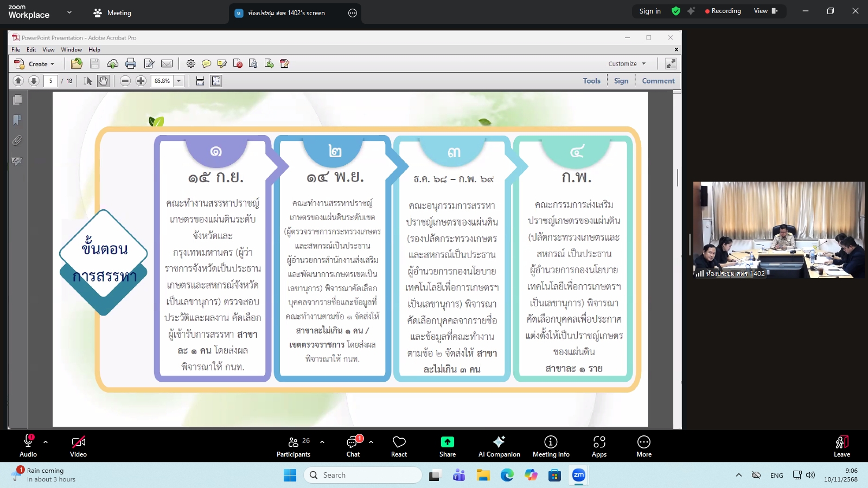Add a sticky note comment

(207, 63)
